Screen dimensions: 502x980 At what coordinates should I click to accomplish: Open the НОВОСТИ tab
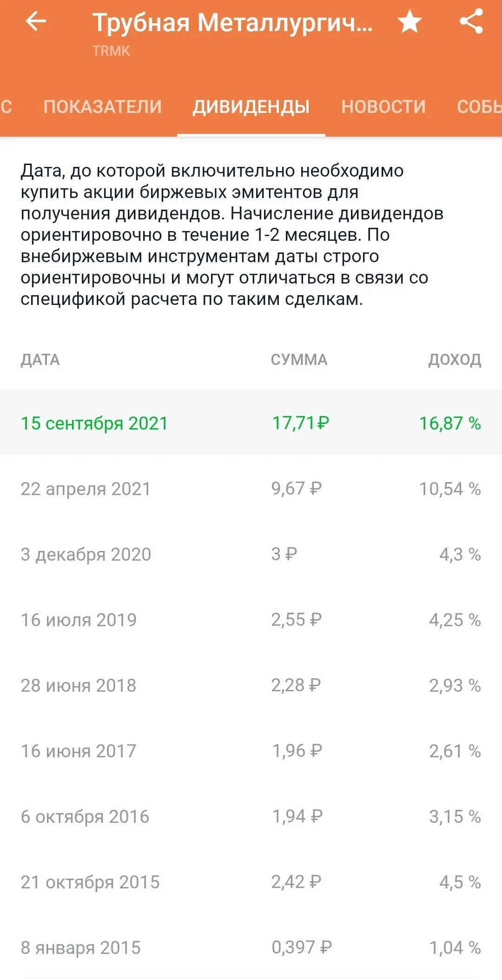383,106
